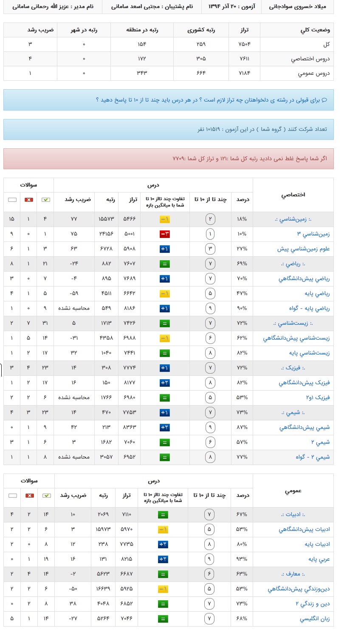Screen dimensions: 364x644
Task: Click the circled 1 score in زمين‌شناسي 3 row
Action: (x=210, y=234)
